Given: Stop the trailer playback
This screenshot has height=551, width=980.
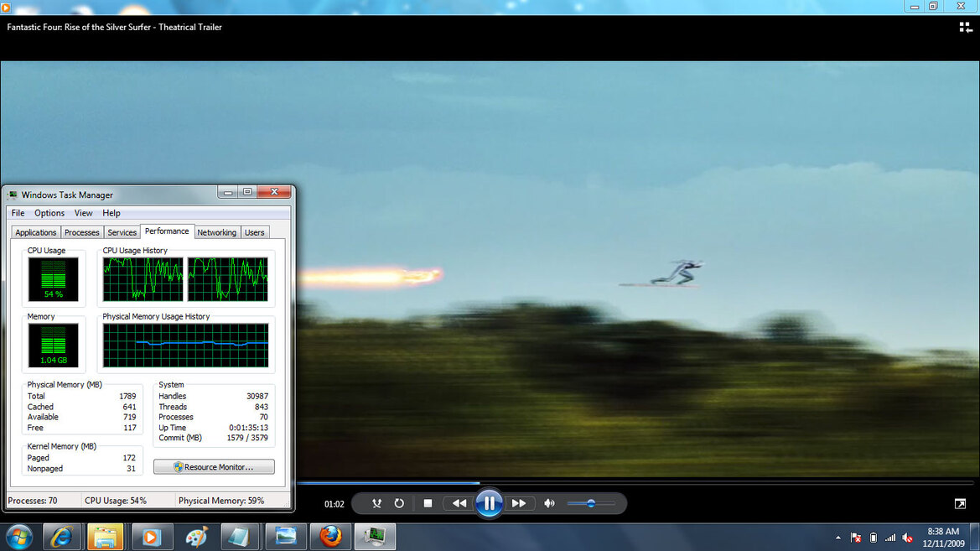Looking at the screenshot, I should pos(428,503).
